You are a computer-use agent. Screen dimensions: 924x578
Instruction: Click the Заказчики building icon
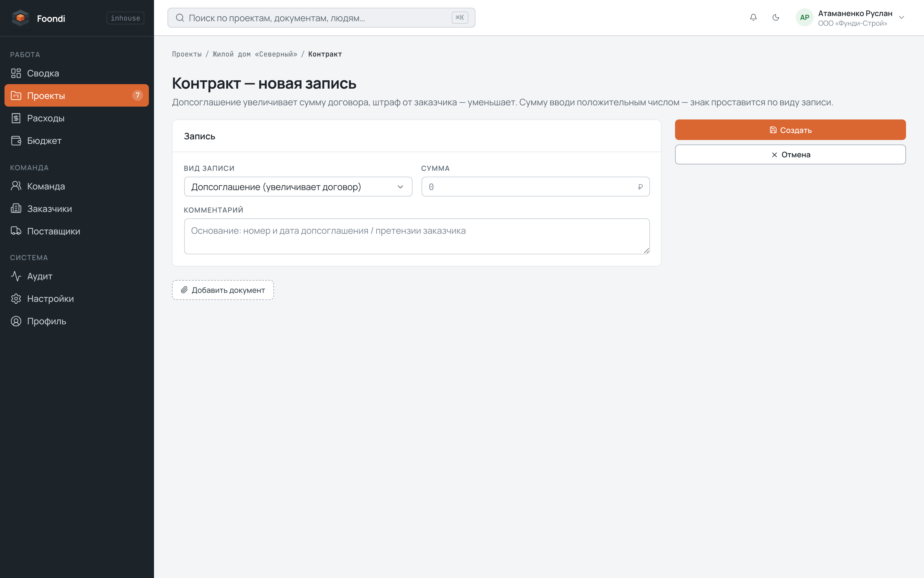pos(16,209)
